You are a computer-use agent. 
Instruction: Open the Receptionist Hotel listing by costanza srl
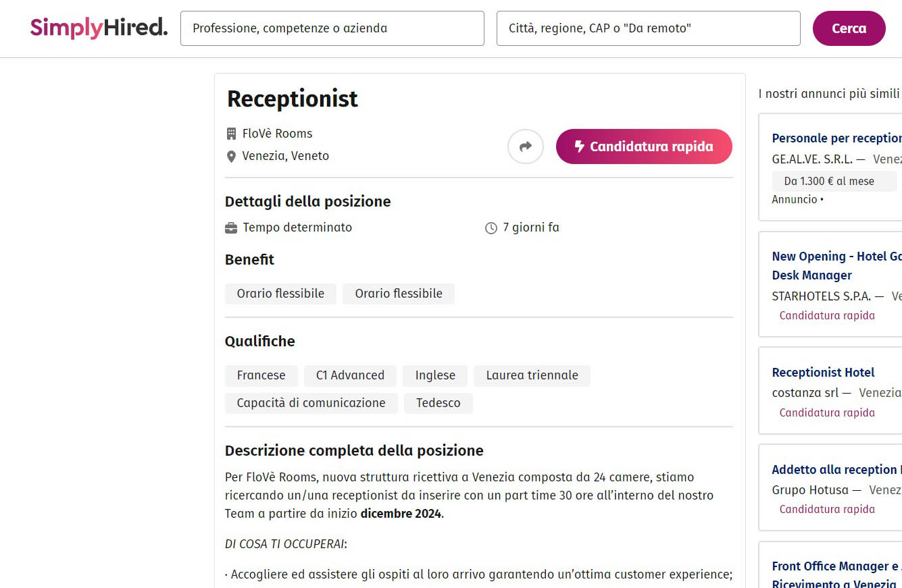coord(823,373)
